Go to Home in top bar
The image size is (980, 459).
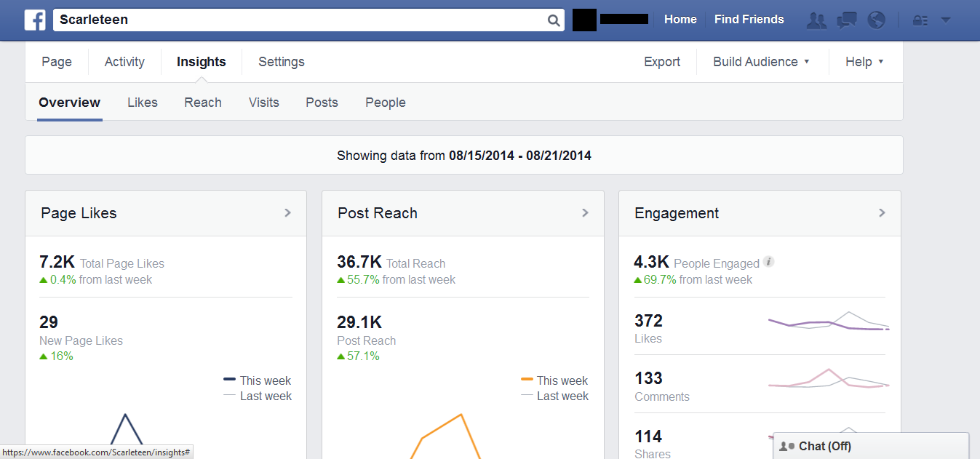[680, 20]
